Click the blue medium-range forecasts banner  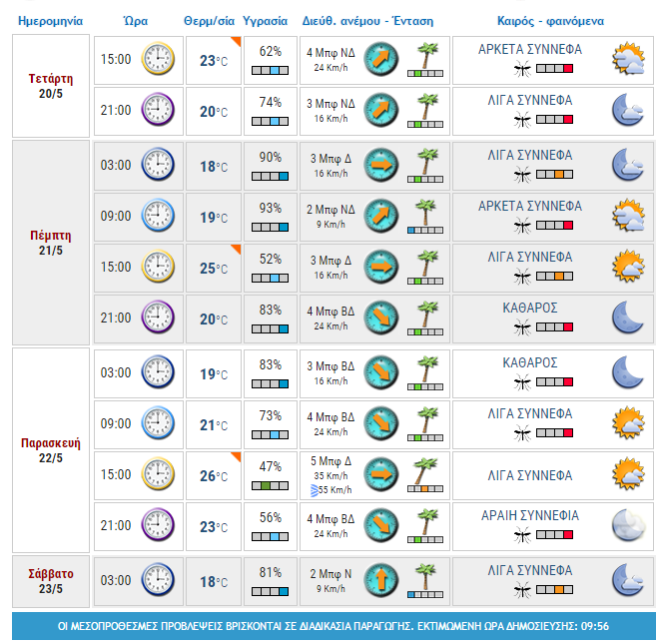333,626
